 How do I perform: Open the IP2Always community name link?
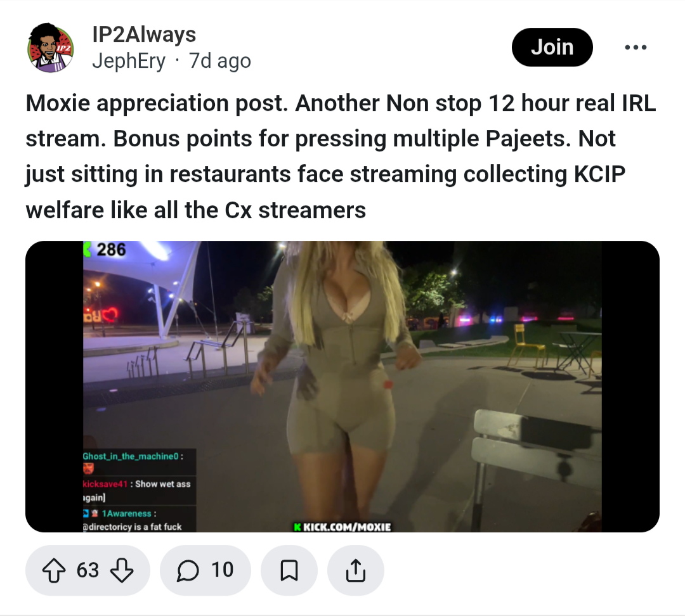point(144,34)
